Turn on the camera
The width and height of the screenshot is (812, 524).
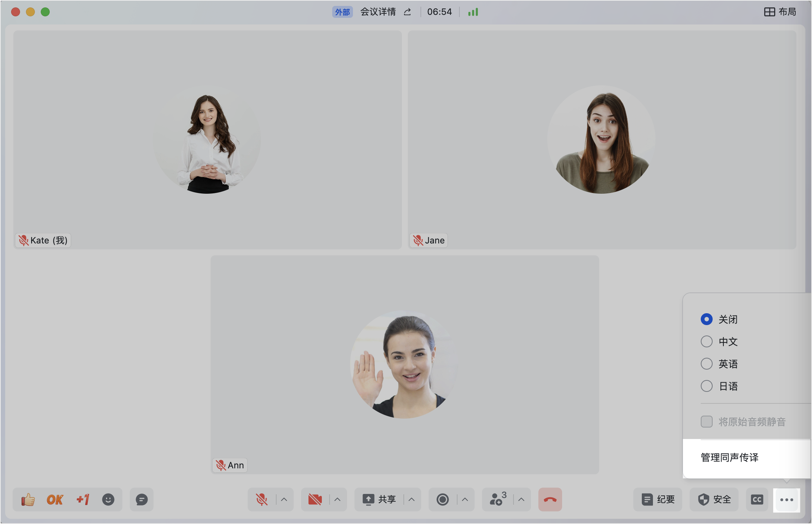[315, 500]
